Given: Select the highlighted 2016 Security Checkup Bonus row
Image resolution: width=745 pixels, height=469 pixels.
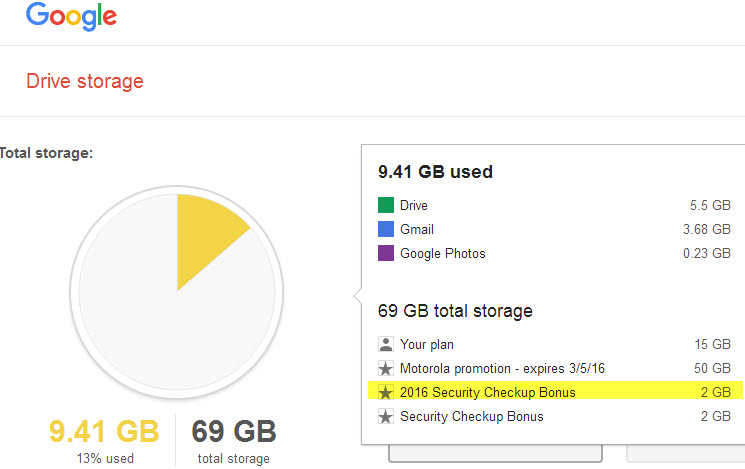Looking at the screenshot, I should point(554,392).
